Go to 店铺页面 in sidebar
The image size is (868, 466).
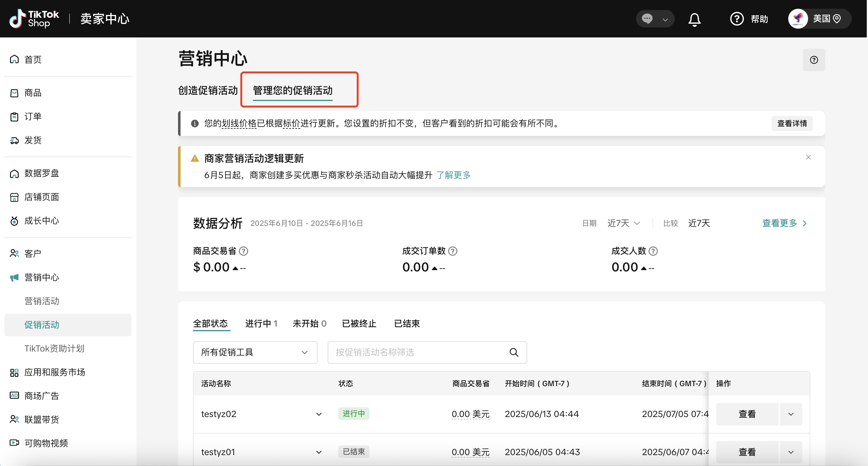pyautogui.click(x=41, y=197)
